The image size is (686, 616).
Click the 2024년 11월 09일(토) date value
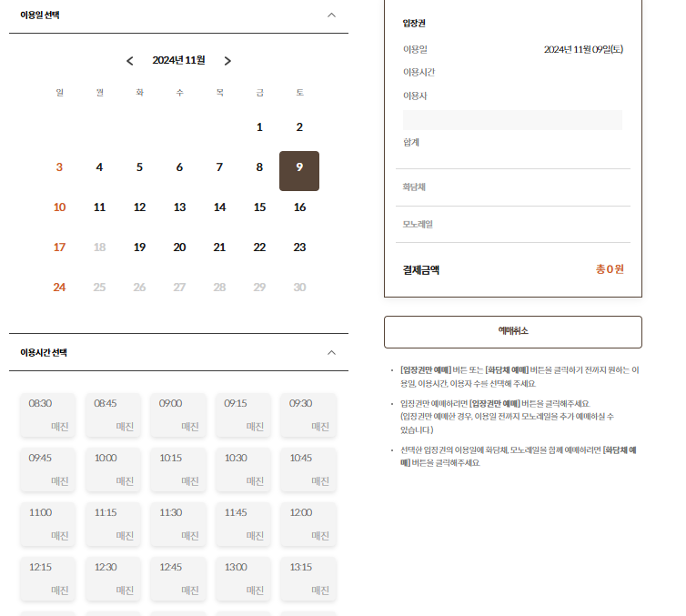(583, 49)
